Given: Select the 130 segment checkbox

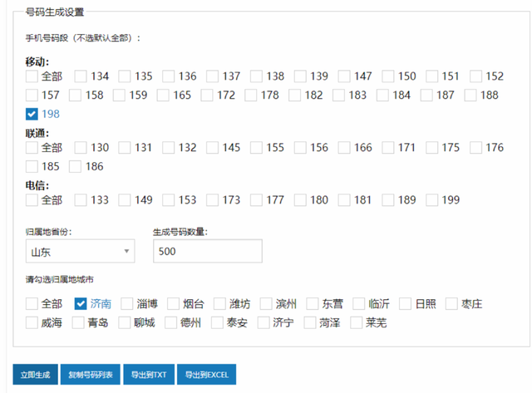Looking at the screenshot, I should coord(81,148).
